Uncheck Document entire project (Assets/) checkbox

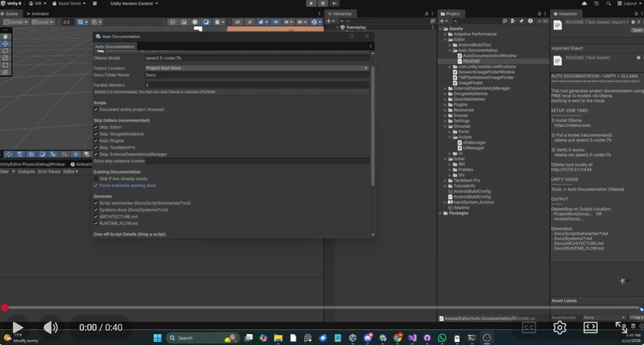tap(96, 109)
